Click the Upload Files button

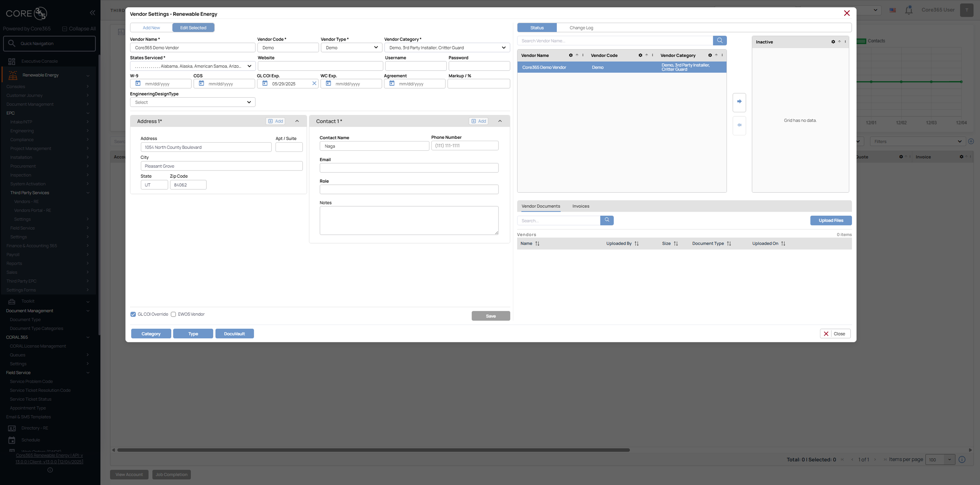[831, 220]
